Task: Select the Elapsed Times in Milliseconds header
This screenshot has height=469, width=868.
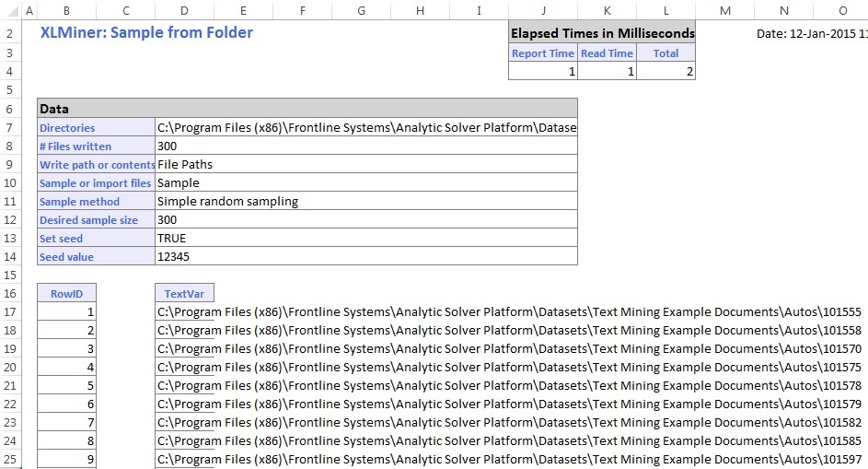Action: point(602,34)
